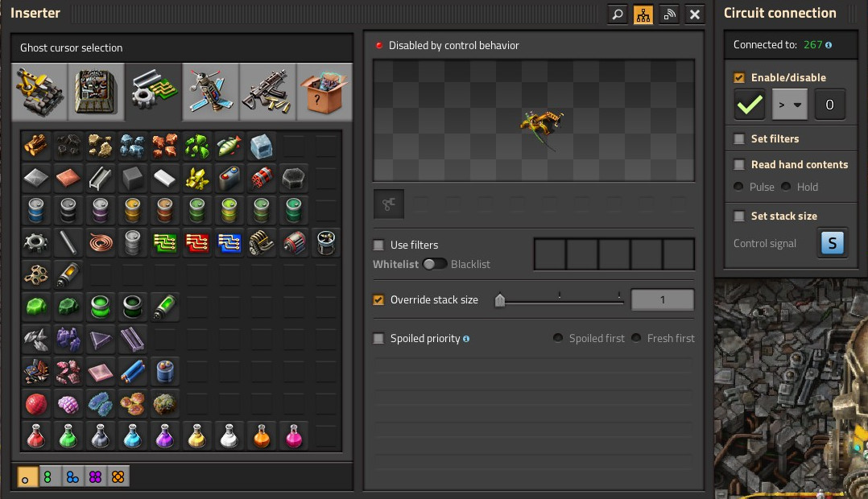Pick the green Logistic science pack

[68, 436]
